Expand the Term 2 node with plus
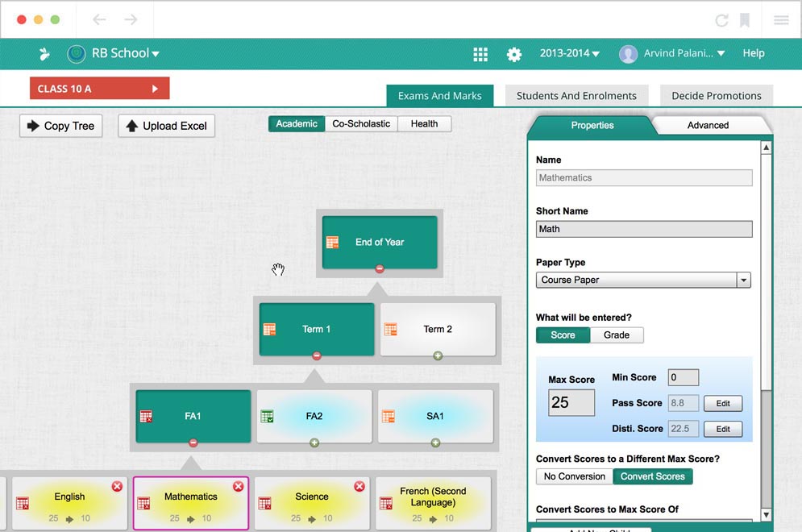 (x=438, y=355)
